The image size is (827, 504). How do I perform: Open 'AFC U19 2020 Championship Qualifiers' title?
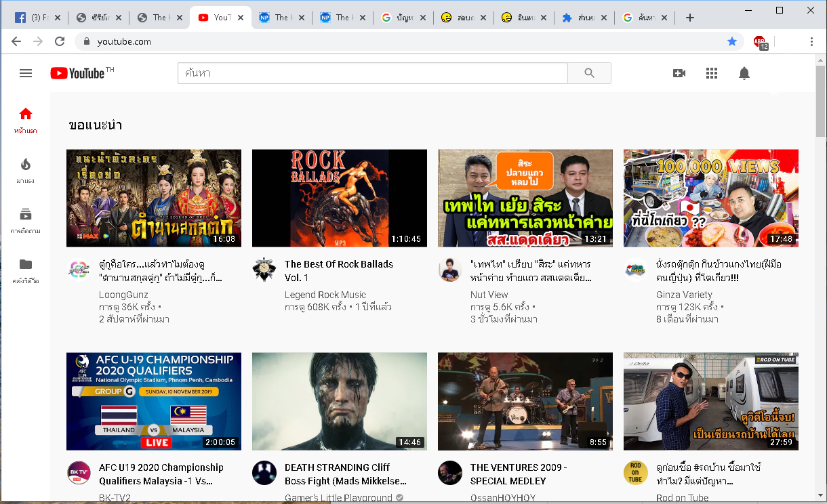pos(161,474)
